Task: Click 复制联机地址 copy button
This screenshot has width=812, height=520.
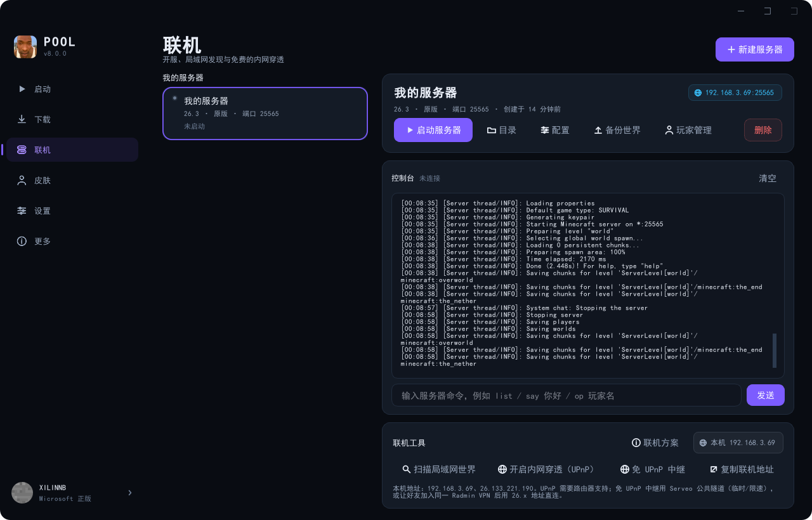Action: tap(742, 469)
